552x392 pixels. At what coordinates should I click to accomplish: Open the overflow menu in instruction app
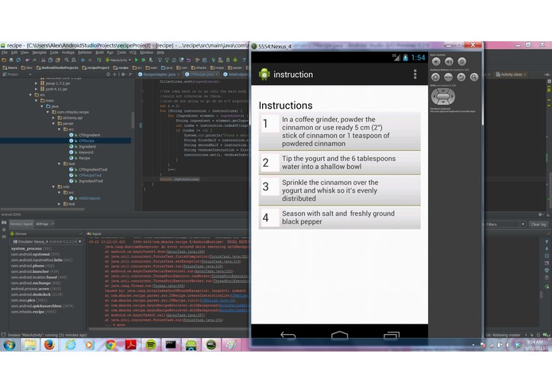(x=415, y=74)
